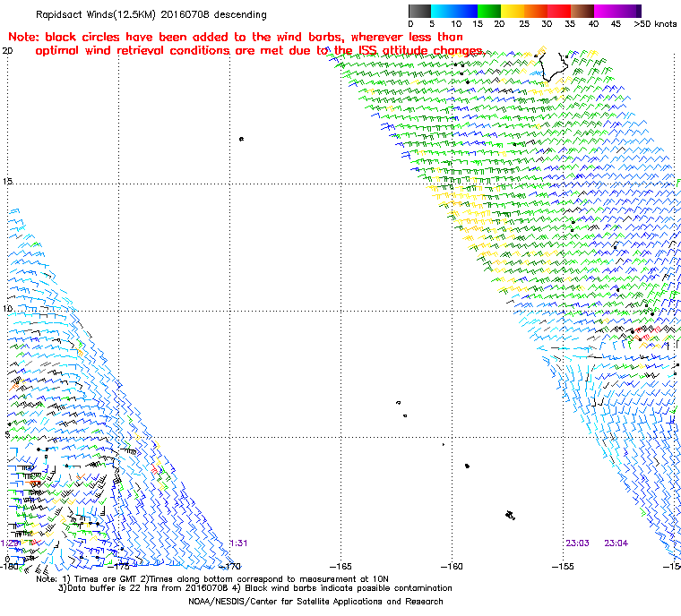Click the footer "Data buffer is 22 hrs" line
The image size is (681, 616).
[x=255, y=588]
